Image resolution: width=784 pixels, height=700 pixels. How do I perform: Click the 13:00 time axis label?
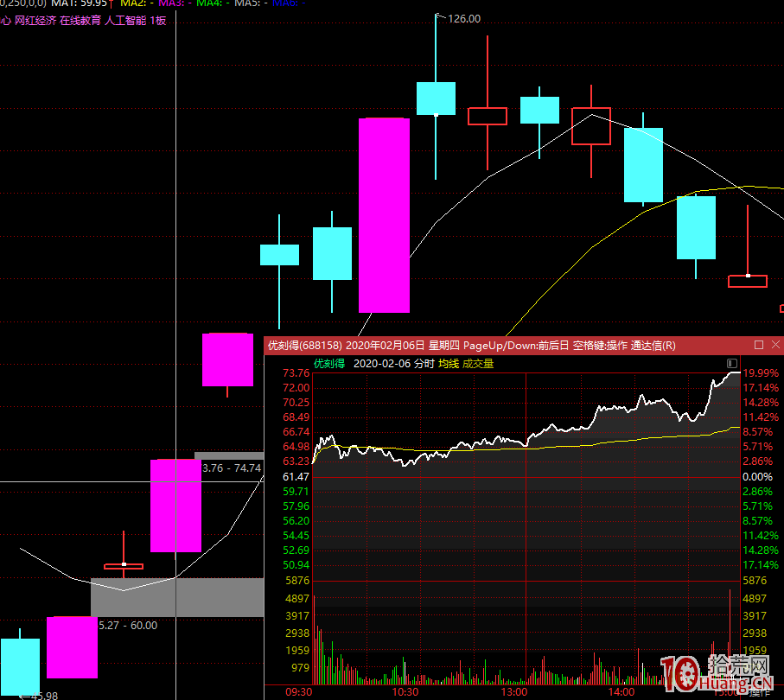(x=513, y=692)
